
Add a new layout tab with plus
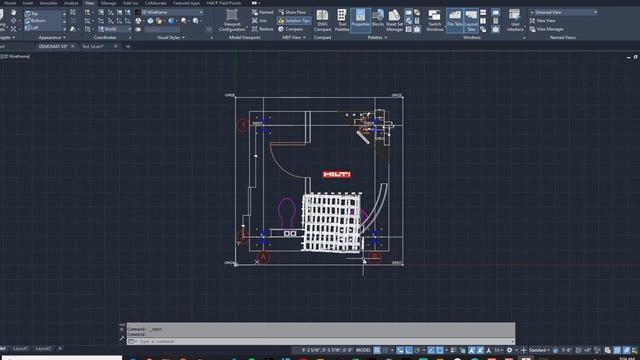(x=60, y=349)
